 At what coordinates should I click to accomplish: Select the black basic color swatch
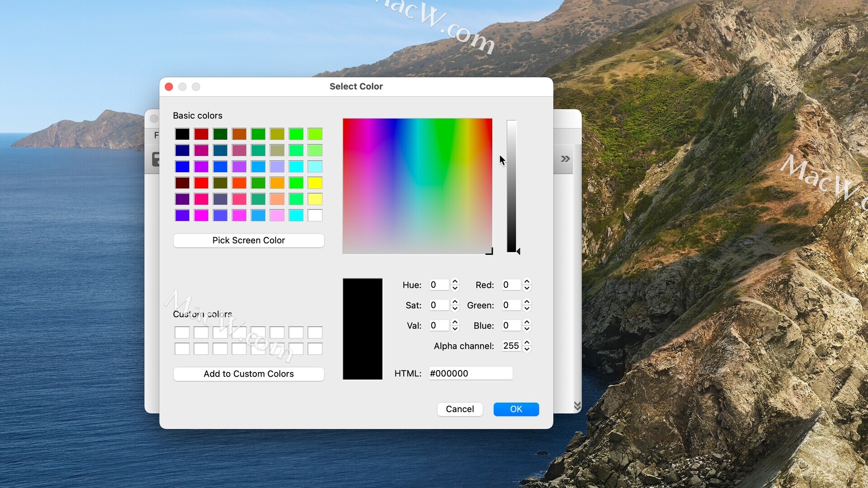(x=182, y=134)
